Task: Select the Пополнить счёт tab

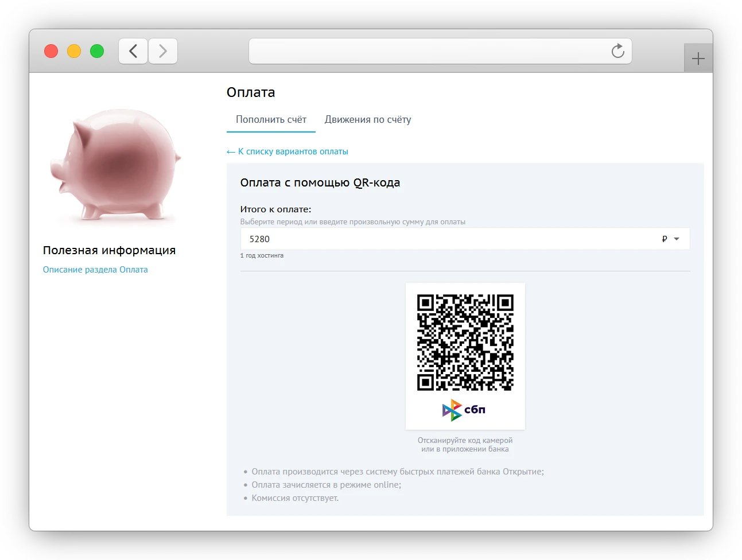Action: [270, 119]
